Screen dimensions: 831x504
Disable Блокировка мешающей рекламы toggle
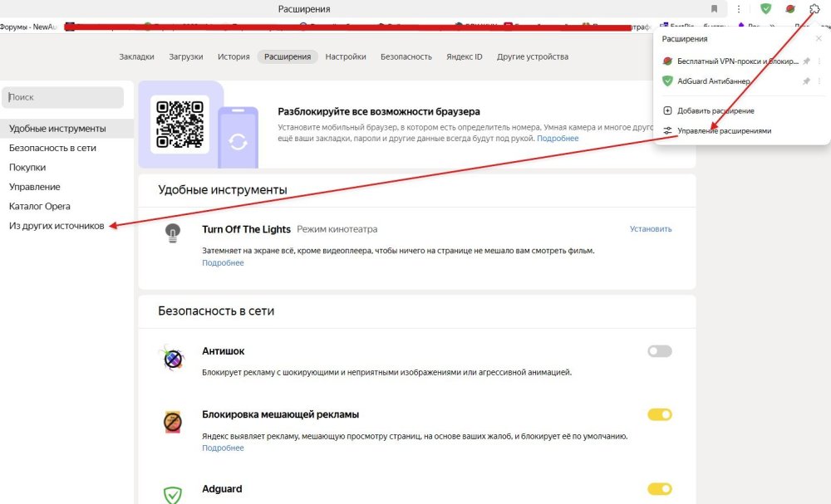pyautogui.click(x=660, y=414)
